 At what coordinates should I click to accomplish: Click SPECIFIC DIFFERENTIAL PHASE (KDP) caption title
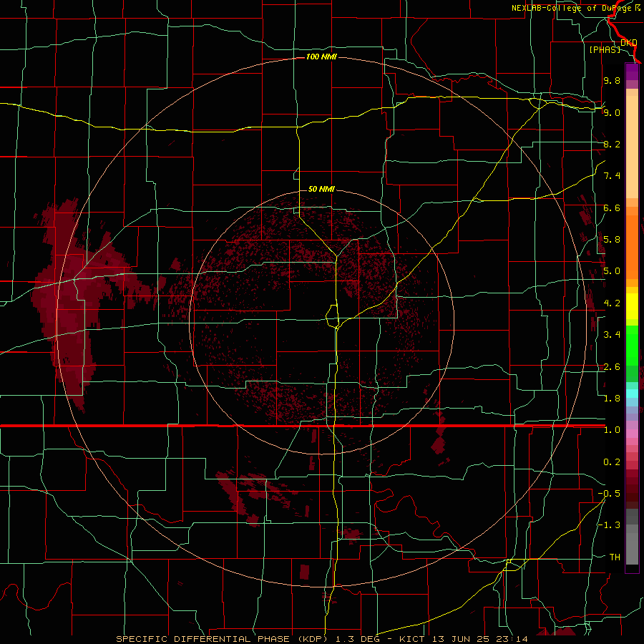pyautogui.click(x=222, y=639)
